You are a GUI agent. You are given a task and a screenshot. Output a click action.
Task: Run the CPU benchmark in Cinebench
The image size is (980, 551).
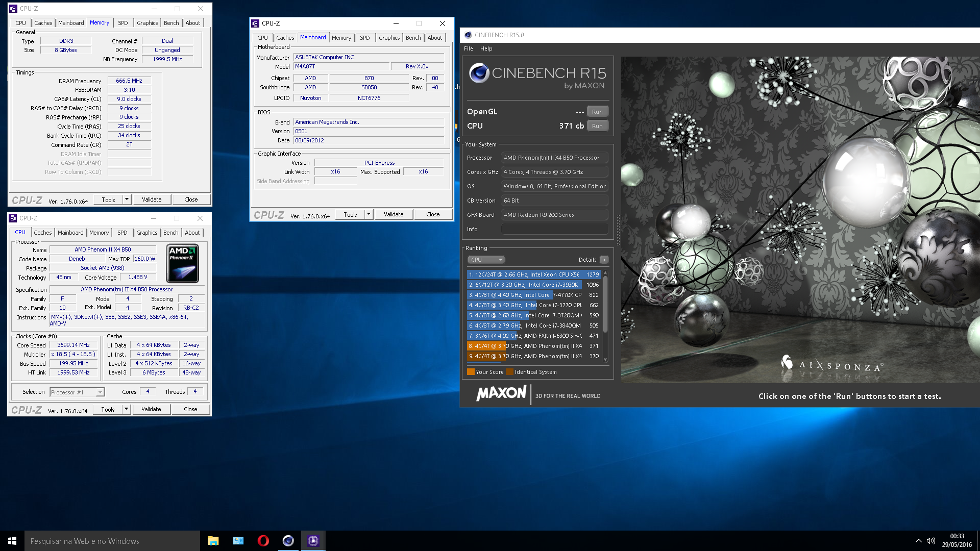click(x=597, y=126)
